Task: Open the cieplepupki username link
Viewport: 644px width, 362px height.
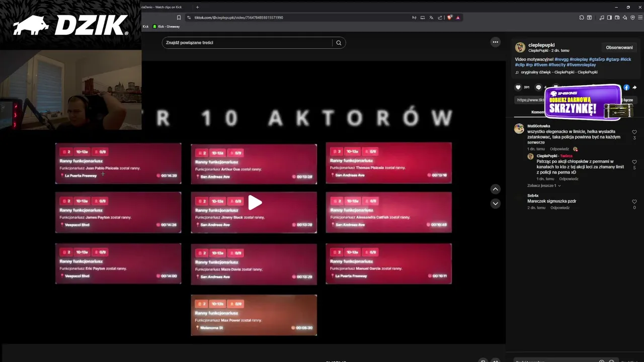Action: pyautogui.click(x=541, y=45)
